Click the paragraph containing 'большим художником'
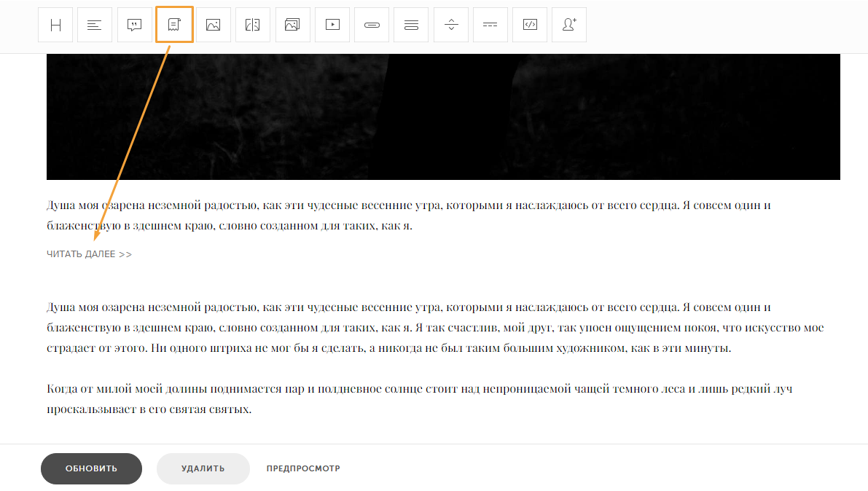 pyautogui.click(x=435, y=328)
